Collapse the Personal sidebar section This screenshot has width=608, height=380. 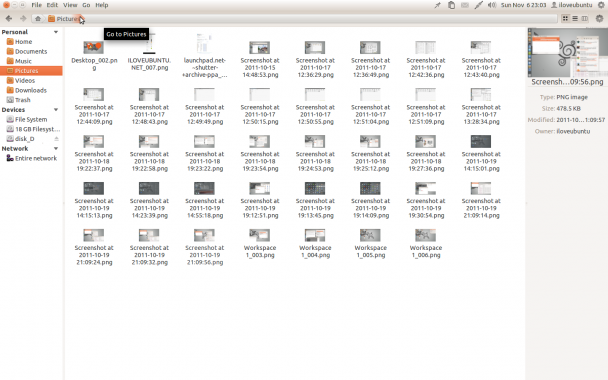[56, 32]
